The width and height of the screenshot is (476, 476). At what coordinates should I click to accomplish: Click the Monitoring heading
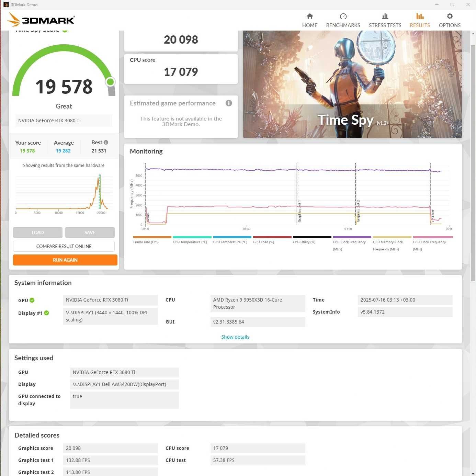146,151
